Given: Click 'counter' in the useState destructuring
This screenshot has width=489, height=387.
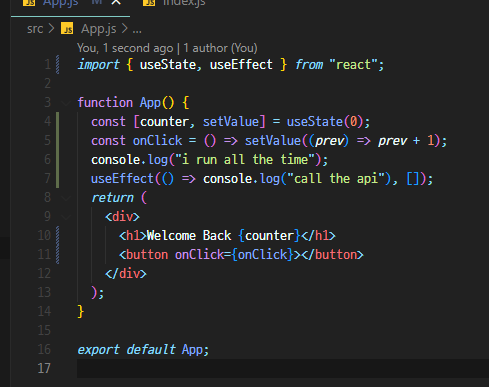Looking at the screenshot, I should point(164,122).
